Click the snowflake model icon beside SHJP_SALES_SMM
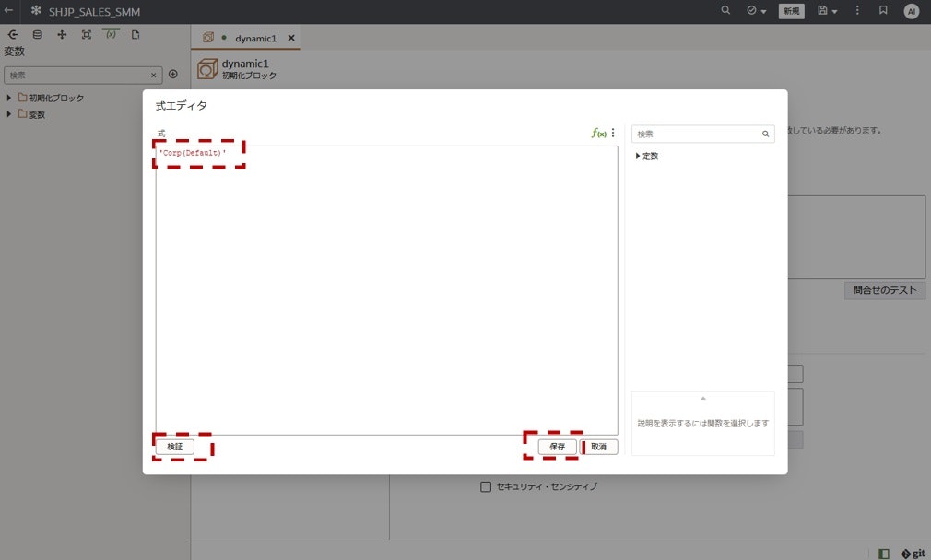Viewport: 931px width, 560px height. [36, 11]
